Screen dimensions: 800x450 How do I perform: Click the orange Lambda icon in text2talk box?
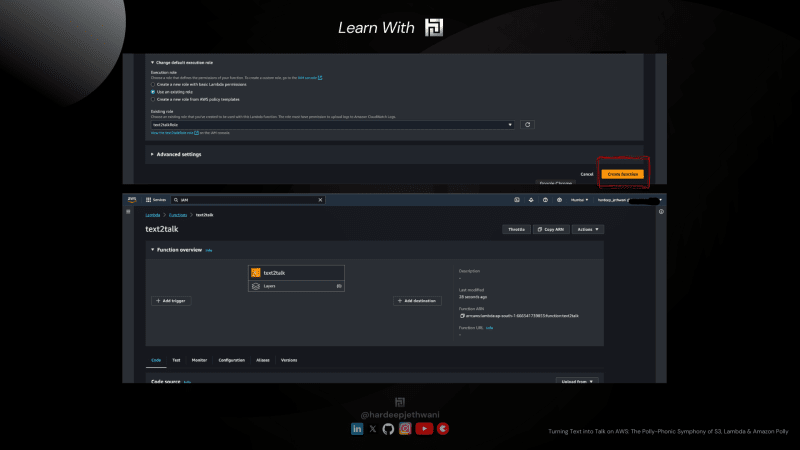coord(256,273)
